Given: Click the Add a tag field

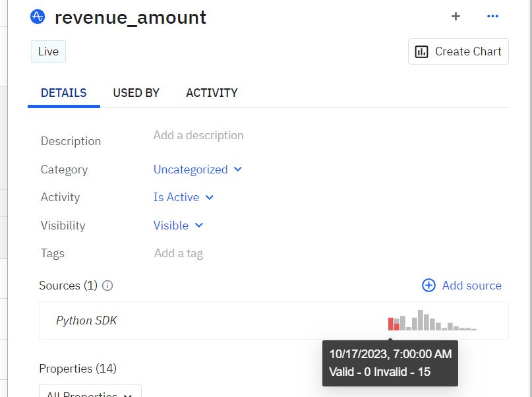Looking at the screenshot, I should pyautogui.click(x=179, y=253).
